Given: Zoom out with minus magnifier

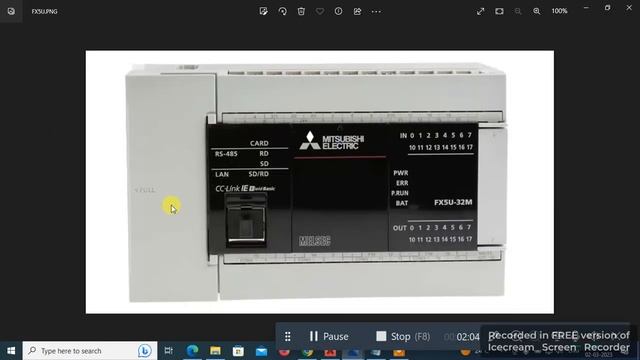Looking at the screenshot, I should [518, 11].
